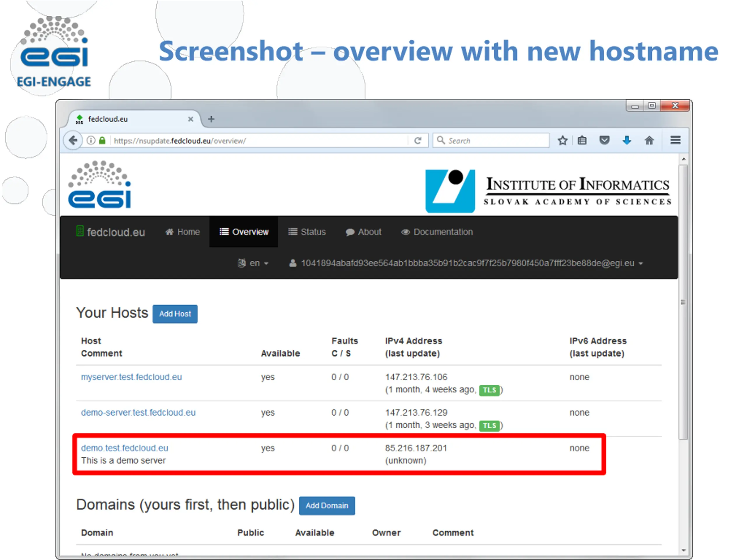The image size is (747, 560).
Task: Open demo-server.test.fedcloud.eu host link
Action: tap(138, 412)
